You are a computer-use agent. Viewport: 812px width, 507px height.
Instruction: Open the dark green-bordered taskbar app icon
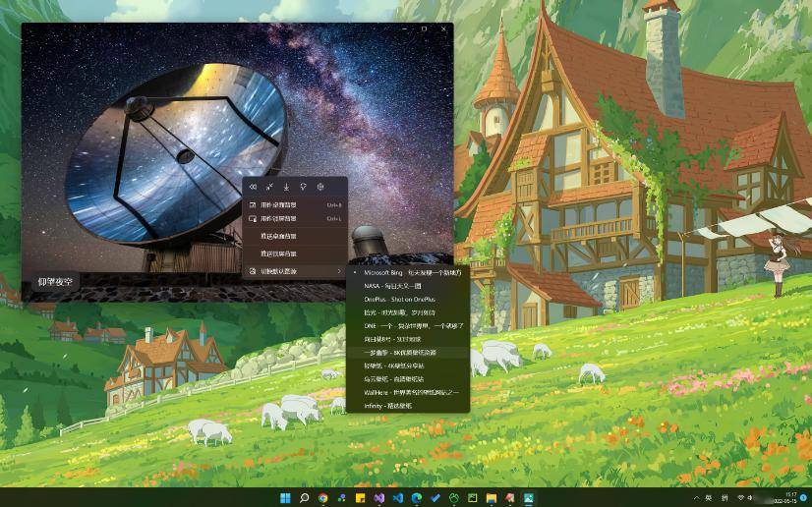point(473,498)
